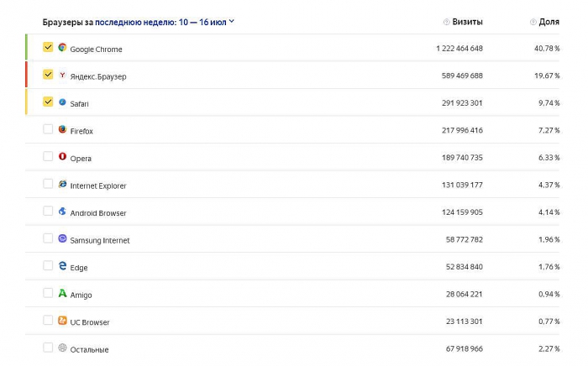Click the Google Chrome browser icon
The width and height of the screenshot is (588, 366).
click(62, 48)
